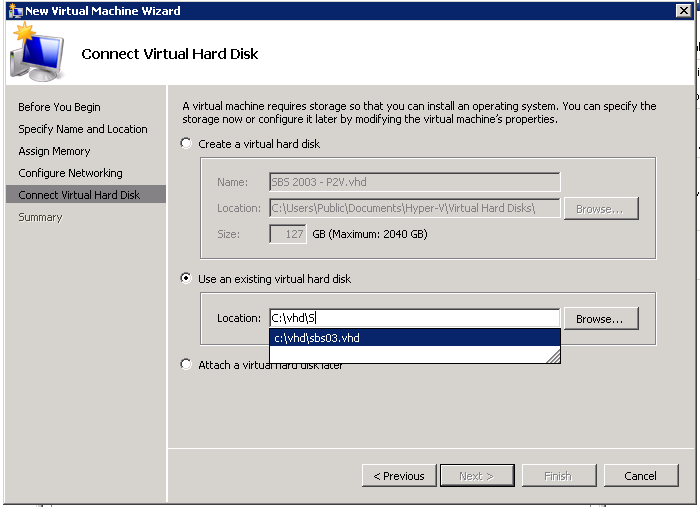Click the computer monitor header icon
This screenshot has height=507, width=700.
tap(36, 54)
